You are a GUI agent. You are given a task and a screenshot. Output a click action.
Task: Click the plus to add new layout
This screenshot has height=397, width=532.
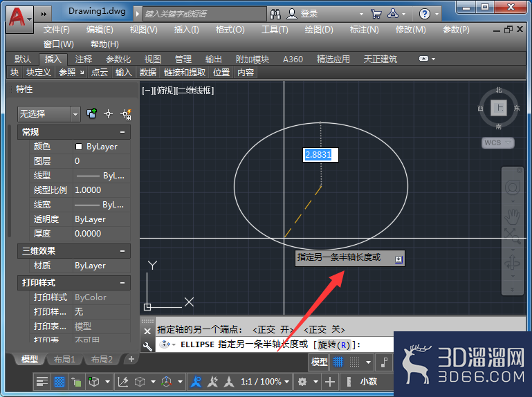tap(131, 359)
